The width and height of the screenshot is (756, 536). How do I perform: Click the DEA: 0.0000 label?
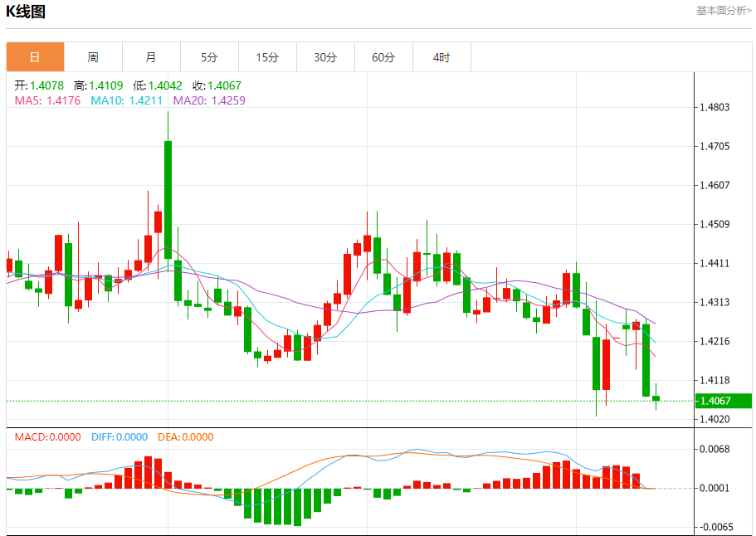(186, 437)
